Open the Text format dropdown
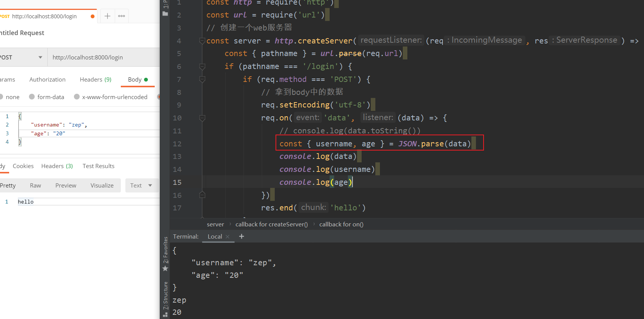This screenshot has height=319, width=644. pyautogui.click(x=141, y=185)
